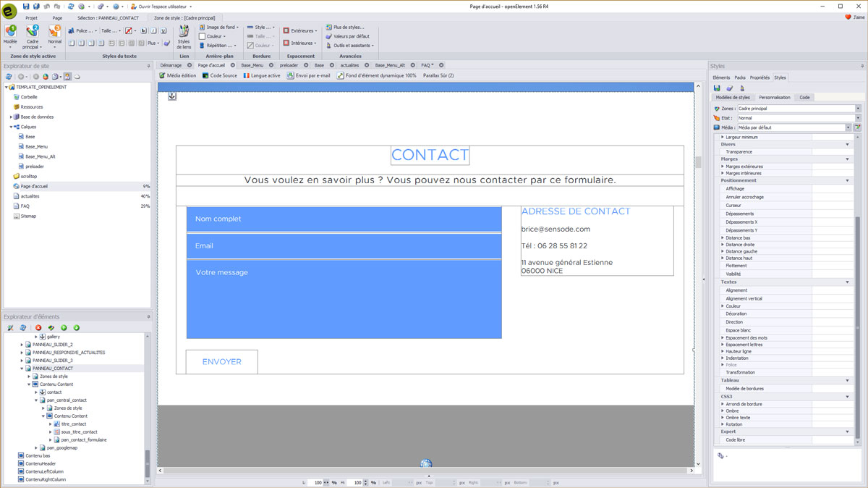
Task: Click the red delete icon in Explorateur d'éléments
Action: (x=38, y=328)
